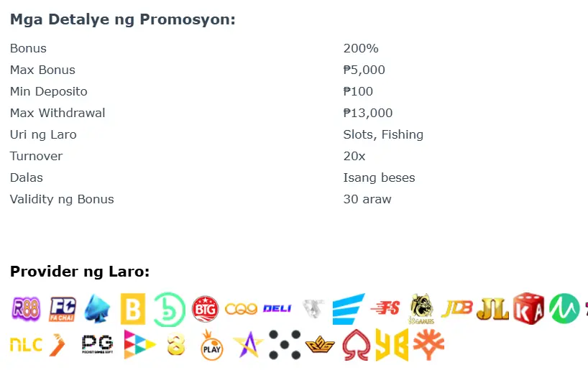Click the CQ9 orange provider logo

point(241,309)
